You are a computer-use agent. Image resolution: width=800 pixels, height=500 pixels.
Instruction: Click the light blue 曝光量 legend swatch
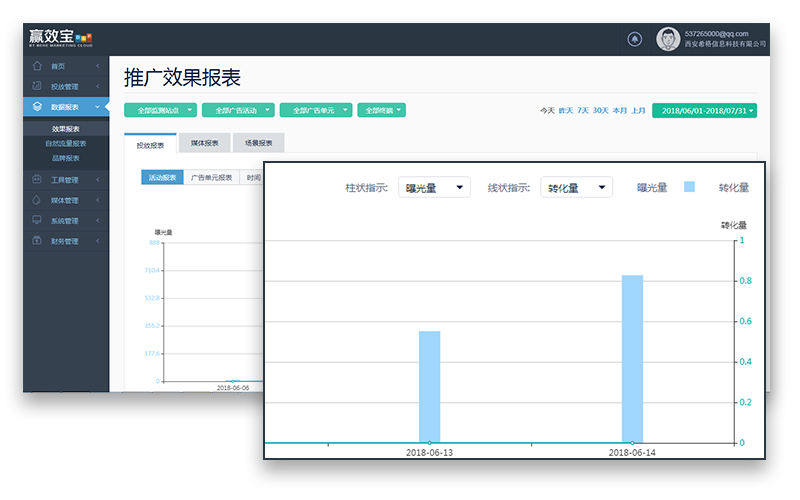(689, 187)
